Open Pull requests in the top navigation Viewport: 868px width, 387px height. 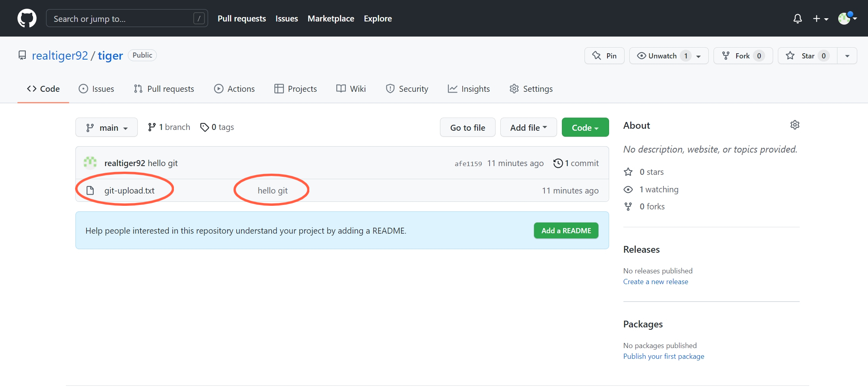tap(242, 18)
